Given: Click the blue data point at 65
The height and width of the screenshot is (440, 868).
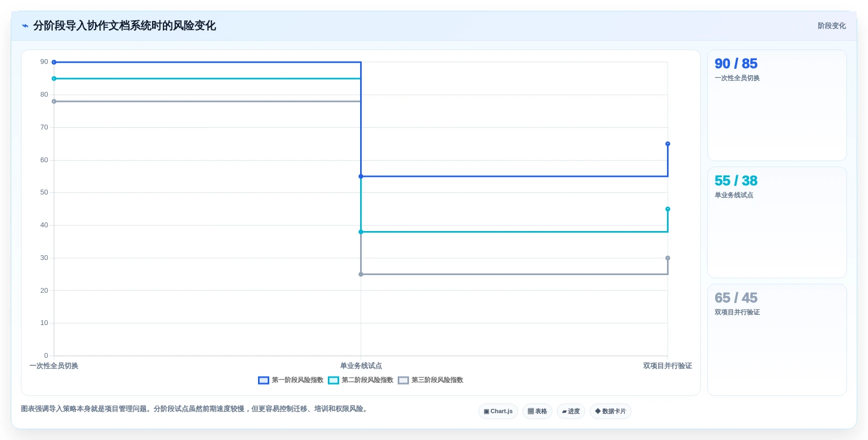Looking at the screenshot, I should (668, 144).
